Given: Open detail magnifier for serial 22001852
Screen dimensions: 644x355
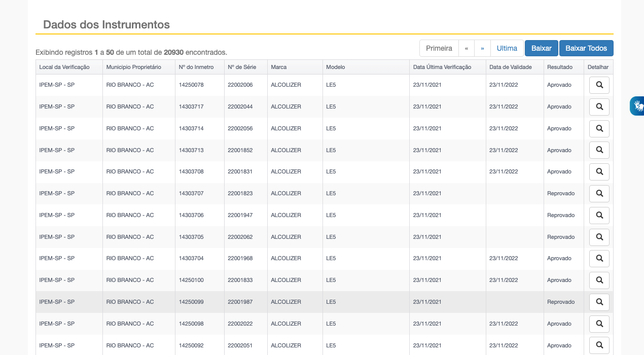Looking at the screenshot, I should 599,150.
